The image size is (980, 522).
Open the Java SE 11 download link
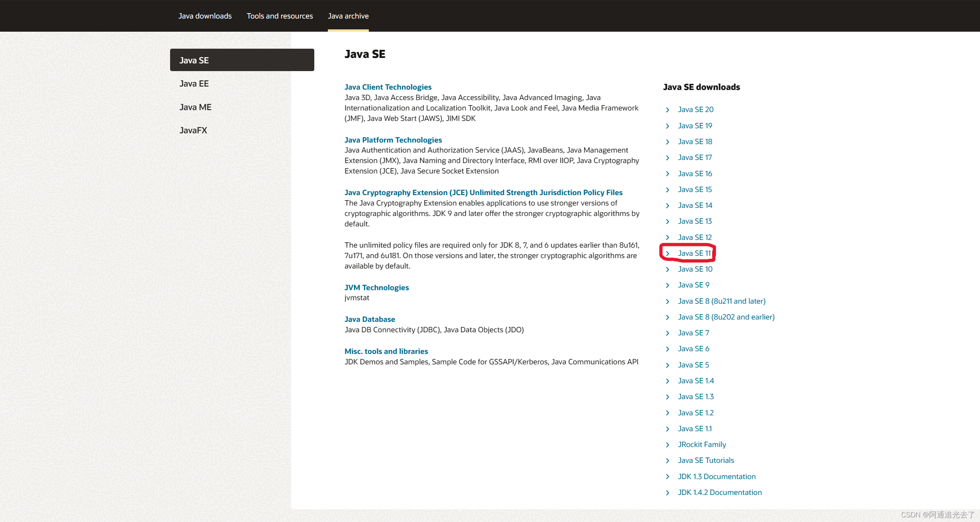click(x=694, y=253)
